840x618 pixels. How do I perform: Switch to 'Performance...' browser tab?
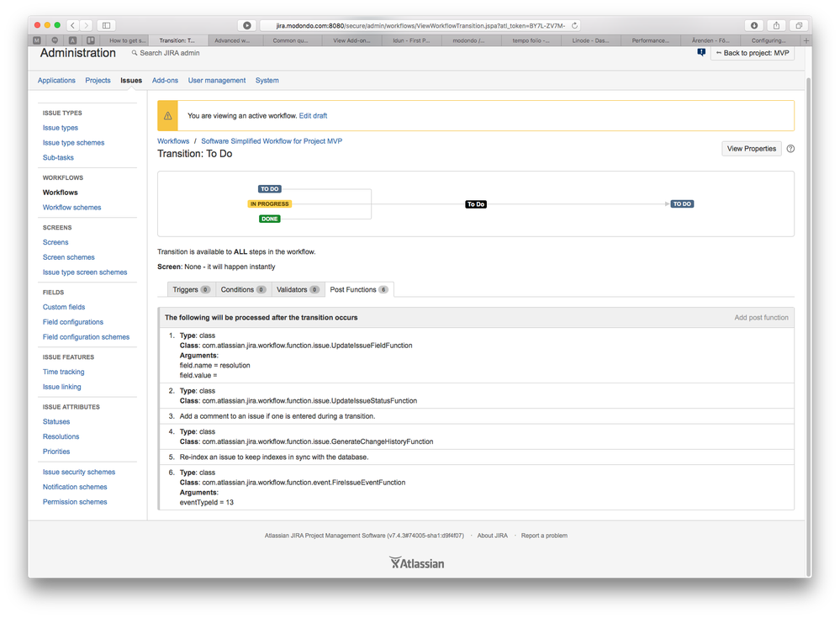tap(650, 40)
